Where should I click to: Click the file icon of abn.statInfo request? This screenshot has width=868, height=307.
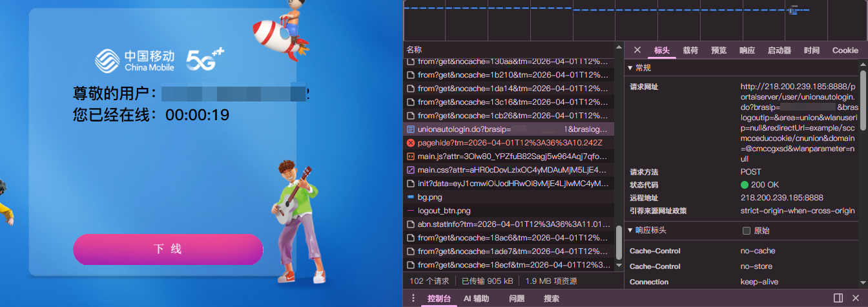(x=410, y=224)
